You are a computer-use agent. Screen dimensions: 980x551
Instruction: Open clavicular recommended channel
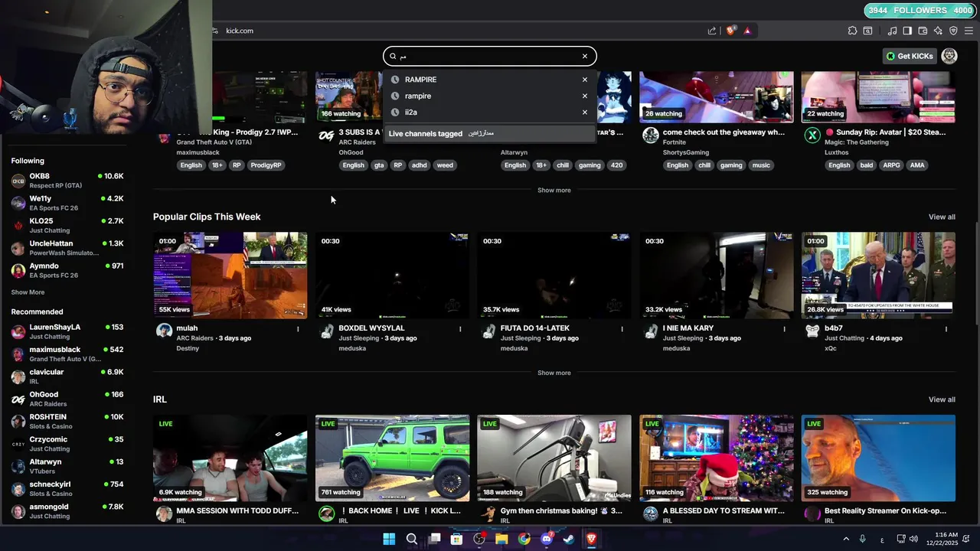coord(67,377)
